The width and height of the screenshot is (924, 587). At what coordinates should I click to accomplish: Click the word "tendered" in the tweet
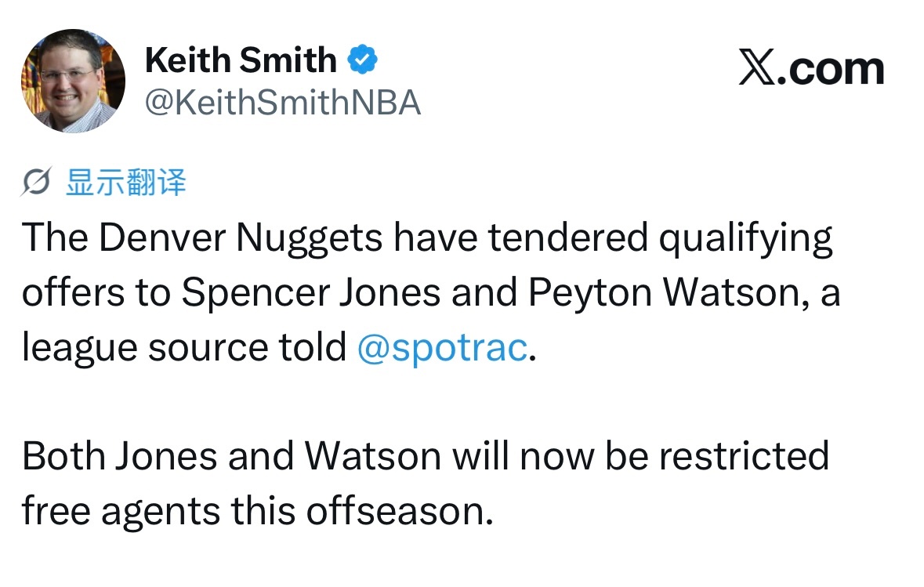coord(568,237)
